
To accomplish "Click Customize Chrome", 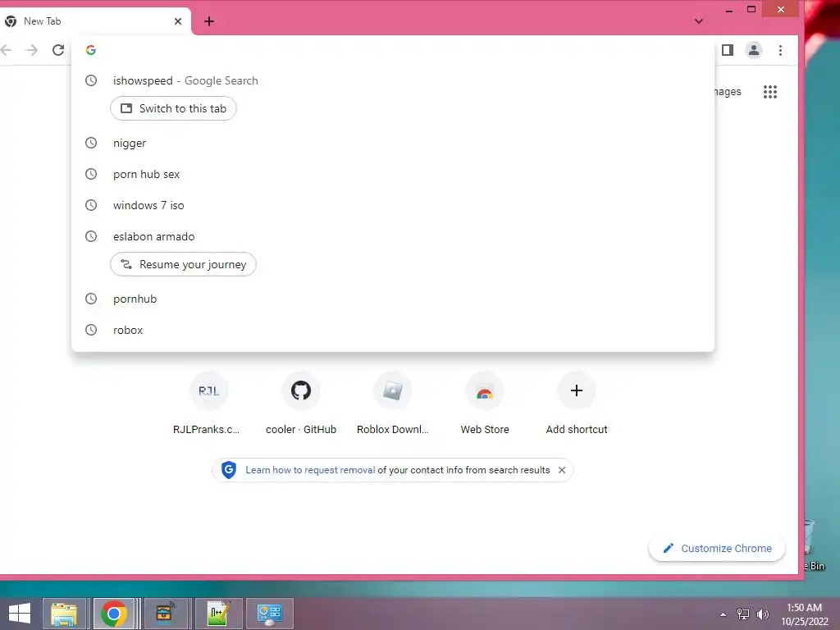I will [717, 549].
